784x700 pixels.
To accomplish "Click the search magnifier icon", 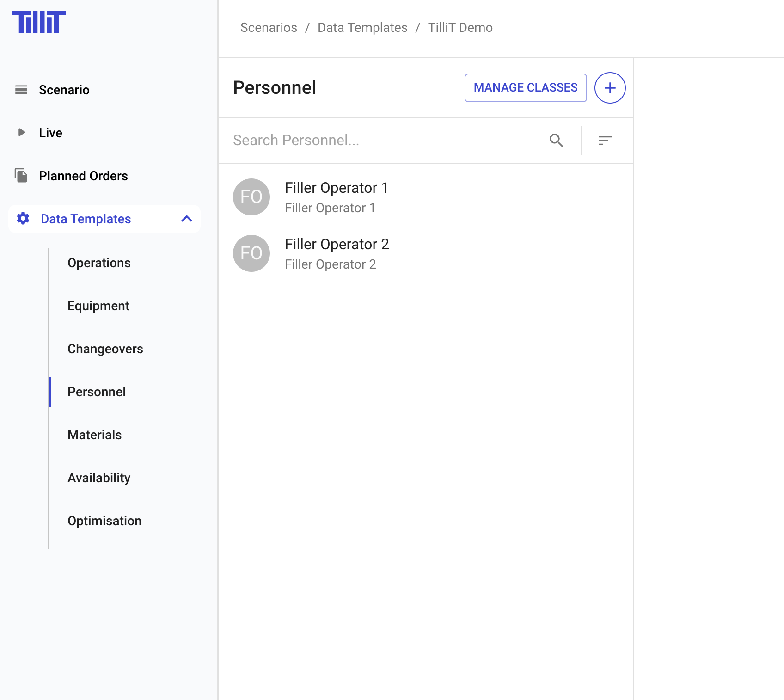I will (x=556, y=140).
